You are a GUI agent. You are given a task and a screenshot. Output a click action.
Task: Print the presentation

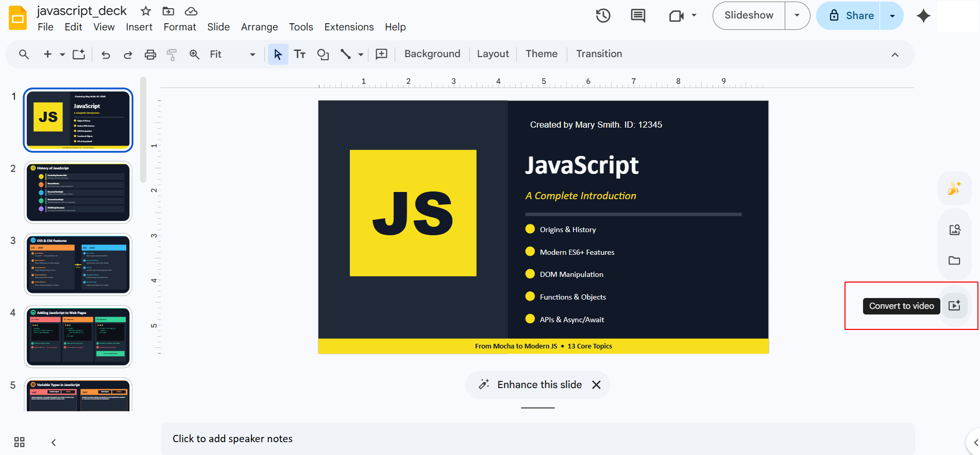click(x=150, y=55)
